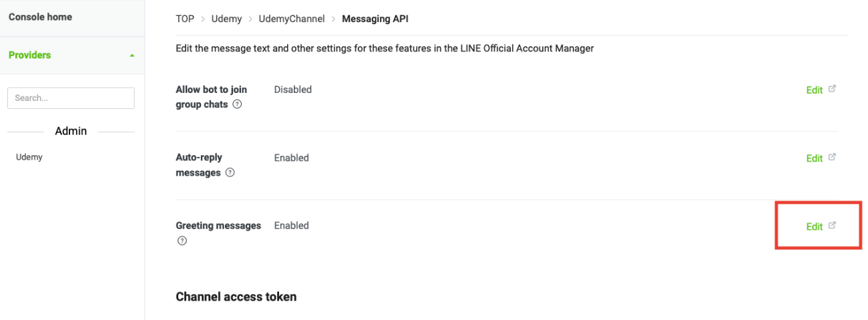
Task: Open external link icon for Auto-reply Edit
Action: click(832, 158)
